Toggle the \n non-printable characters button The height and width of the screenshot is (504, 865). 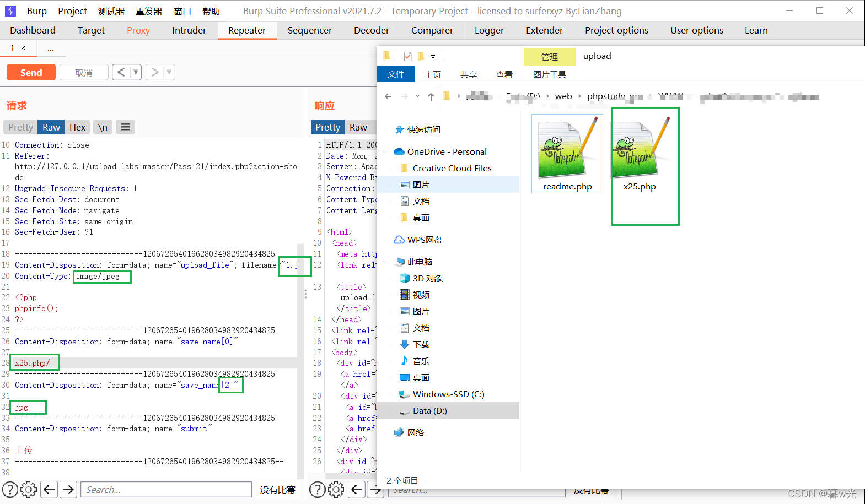pyautogui.click(x=103, y=127)
